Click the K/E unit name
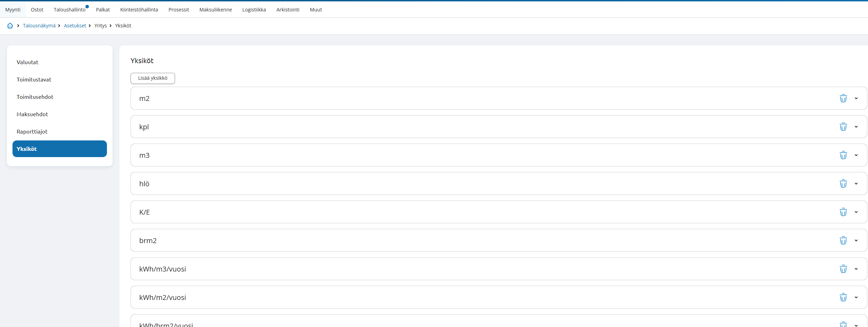 coord(144,212)
